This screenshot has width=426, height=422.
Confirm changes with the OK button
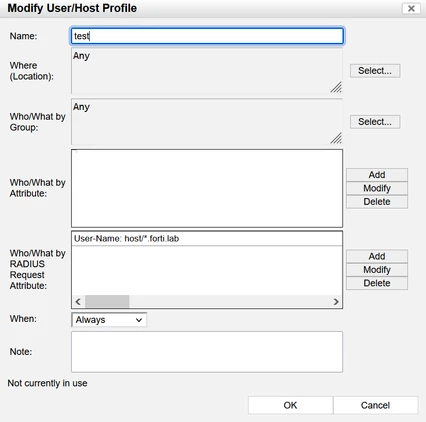point(290,405)
